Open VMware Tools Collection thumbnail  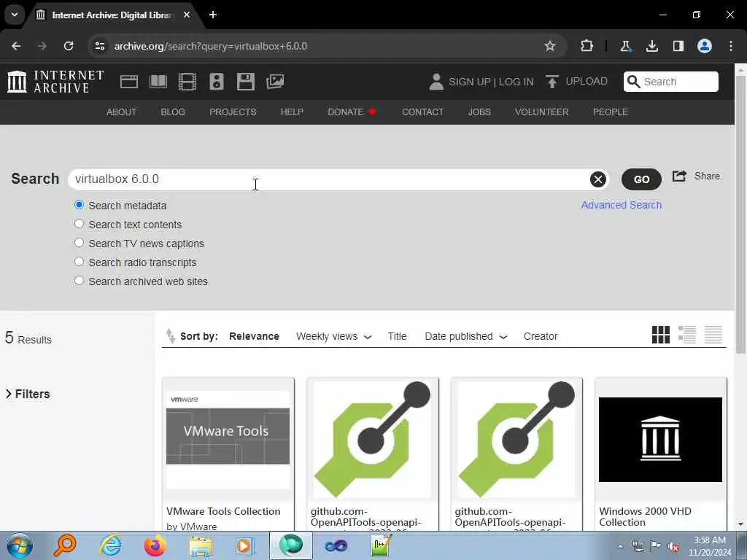tap(228, 439)
